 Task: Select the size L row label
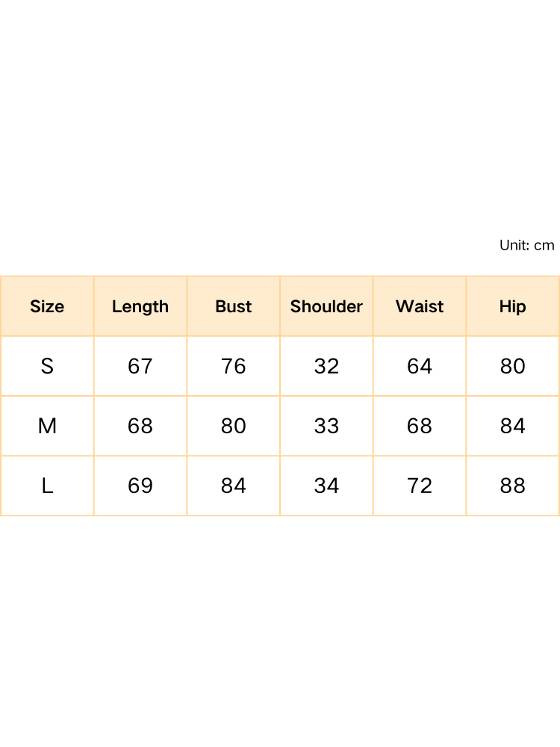click(47, 486)
